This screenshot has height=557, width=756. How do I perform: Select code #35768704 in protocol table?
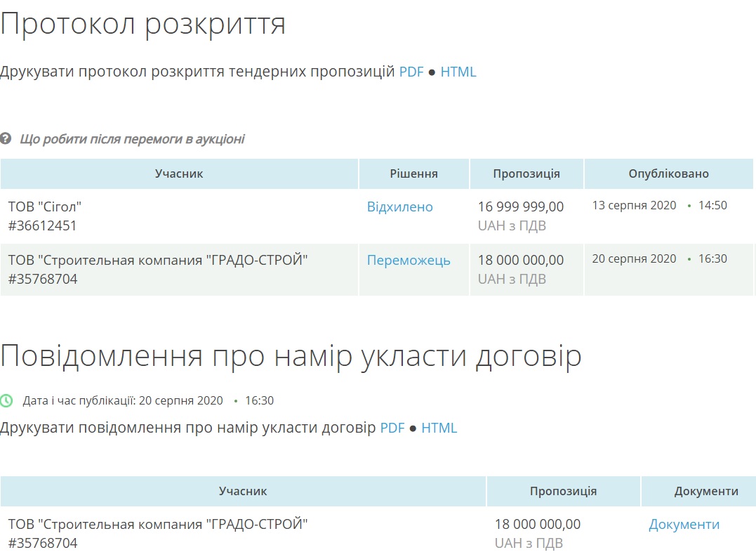tap(42, 280)
